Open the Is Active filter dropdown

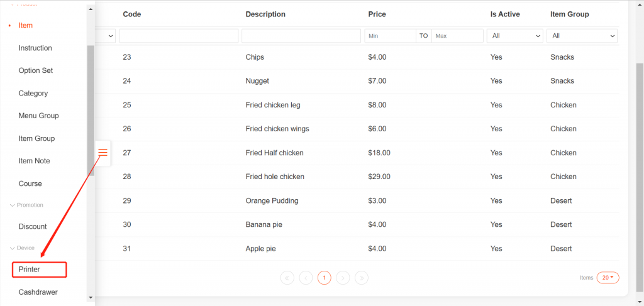pos(515,36)
